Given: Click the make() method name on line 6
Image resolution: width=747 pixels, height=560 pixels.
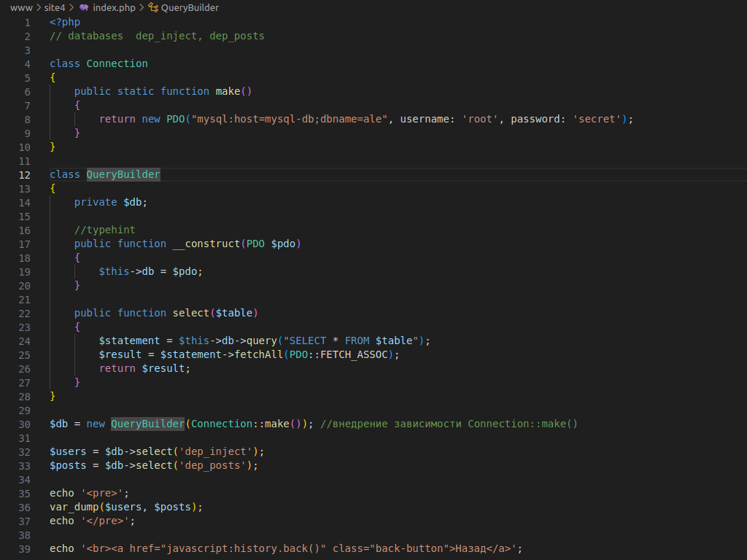Looking at the screenshot, I should [x=228, y=91].
